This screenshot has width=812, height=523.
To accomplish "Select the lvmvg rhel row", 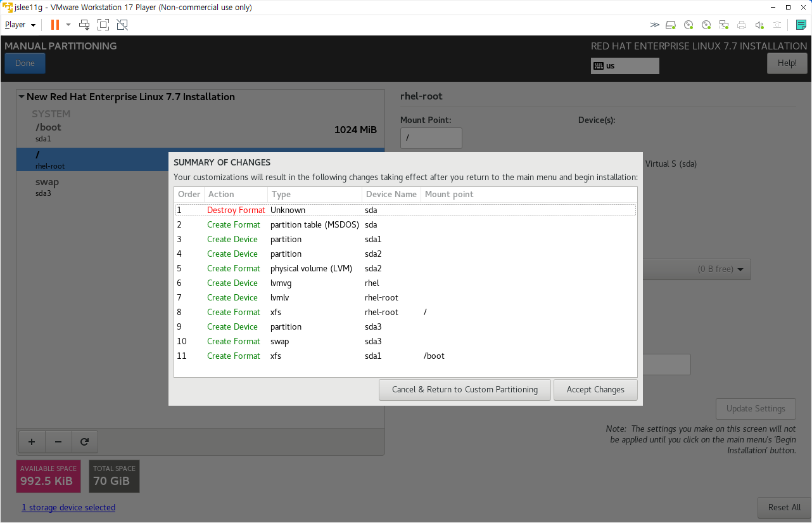I will tap(405, 283).
